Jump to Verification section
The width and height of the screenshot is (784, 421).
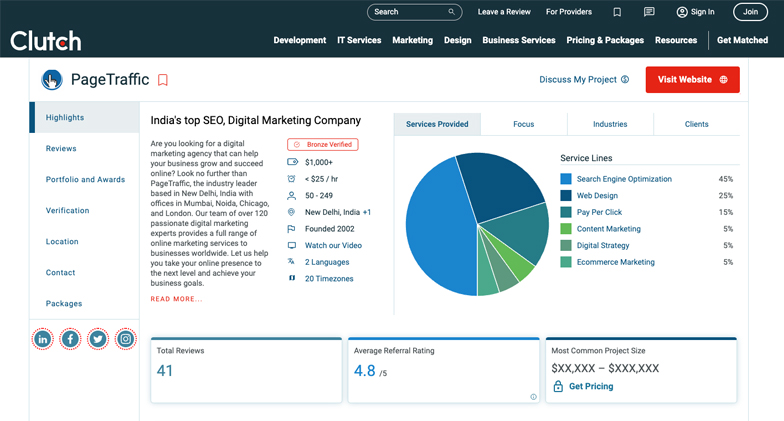[x=68, y=210]
